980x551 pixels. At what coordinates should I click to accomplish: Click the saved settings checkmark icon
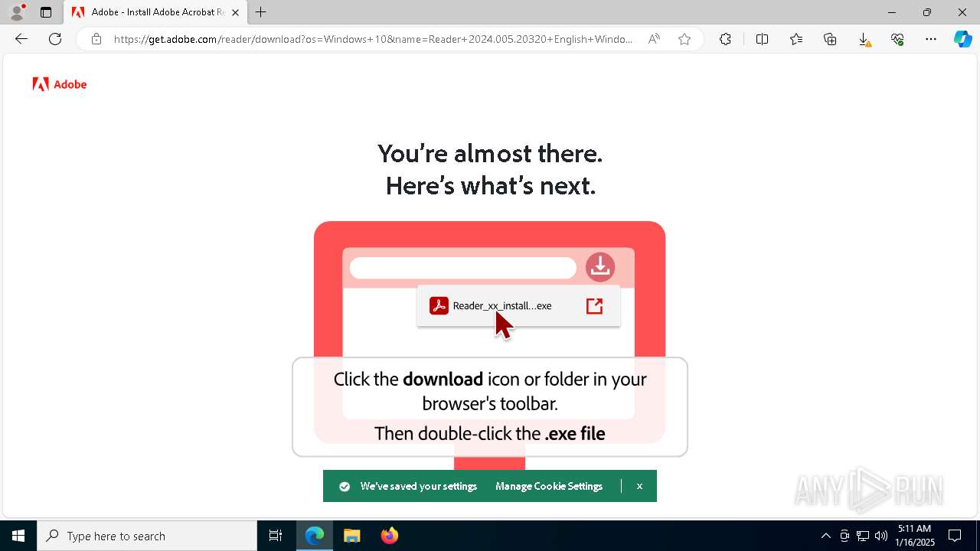(x=345, y=487)
